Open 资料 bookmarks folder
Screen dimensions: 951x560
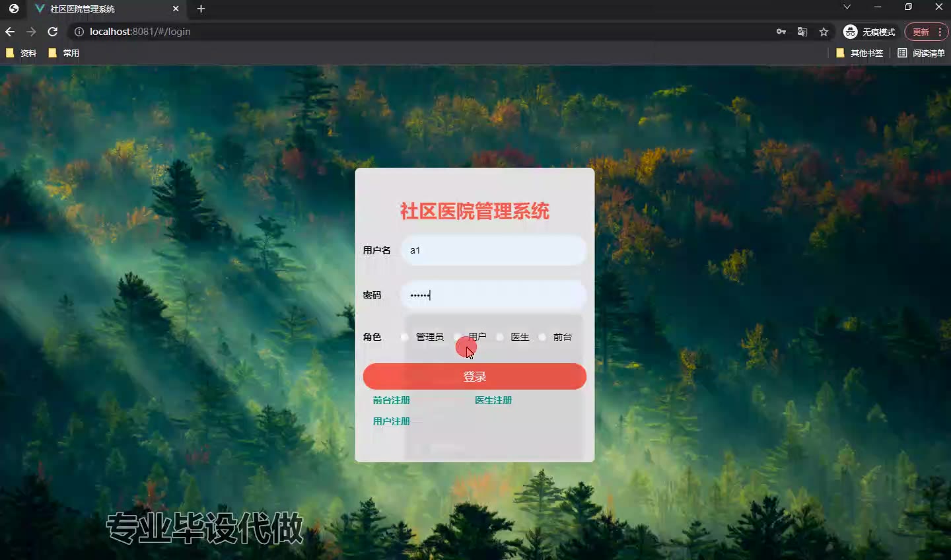click(21, 53)
